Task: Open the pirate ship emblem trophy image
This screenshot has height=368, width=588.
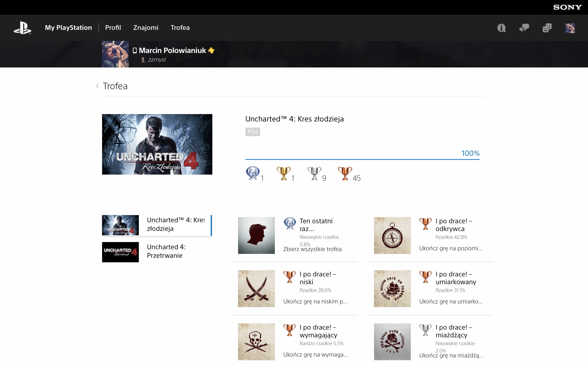Action: (392, 288)
